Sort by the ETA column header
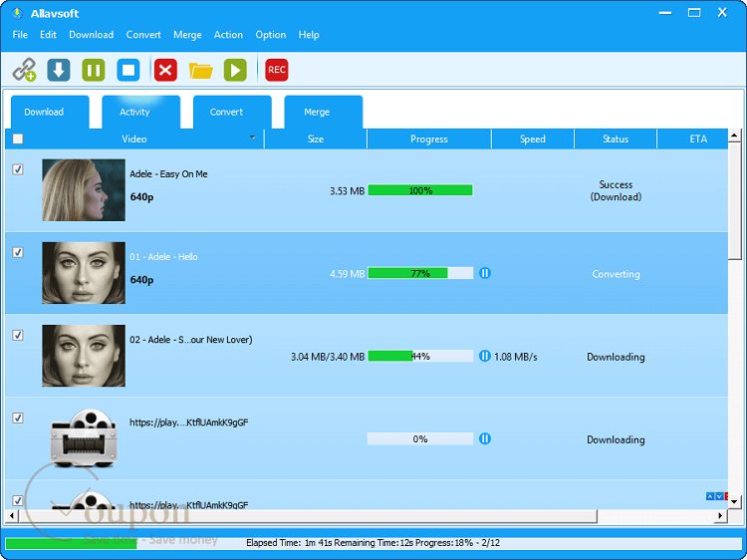 click(x=693, y=140)
